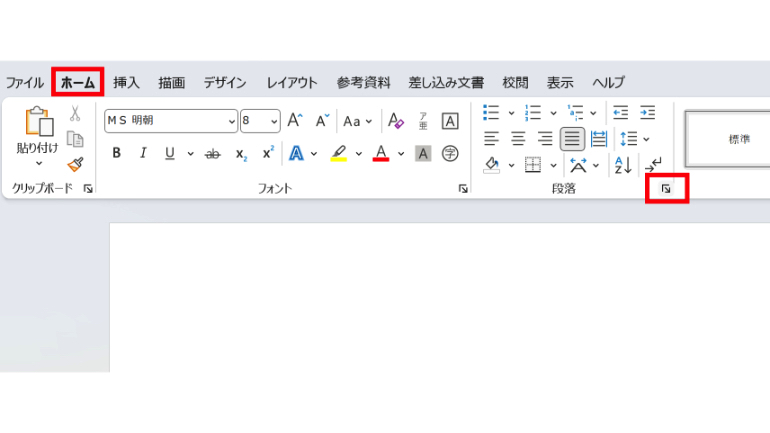Image resolution: width=770 pixels, height=433 pixels.
Task: Expand highlight color dropdown arrow
Action: click(358, 154)
